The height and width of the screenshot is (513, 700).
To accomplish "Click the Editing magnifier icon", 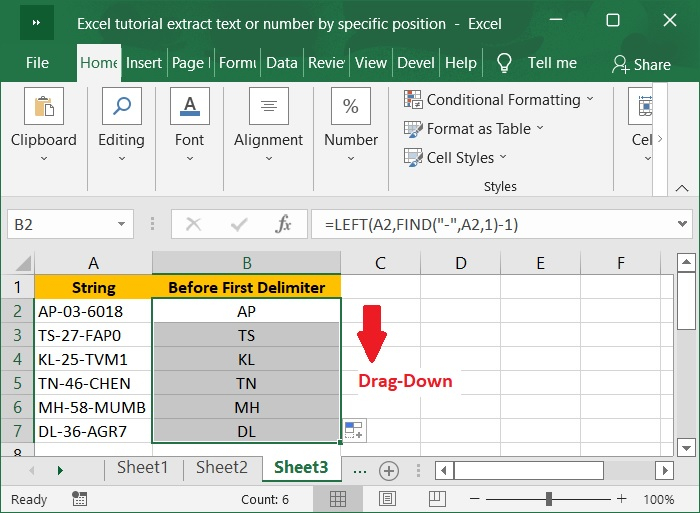I will (x=121, y=107).
